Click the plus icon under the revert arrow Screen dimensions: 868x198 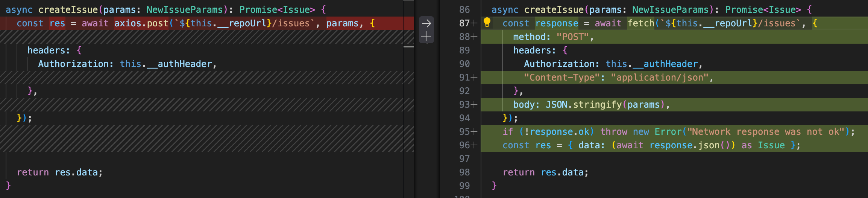point(426,37)
